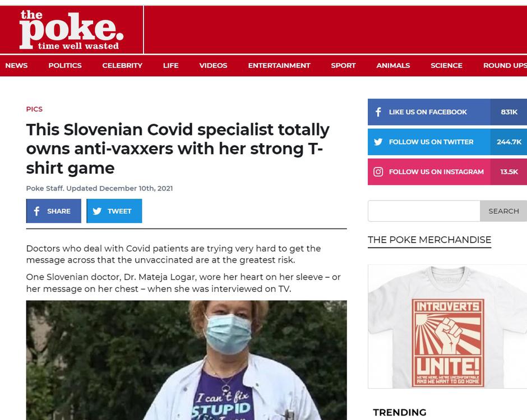Open the Politics section

coord(65,66)
